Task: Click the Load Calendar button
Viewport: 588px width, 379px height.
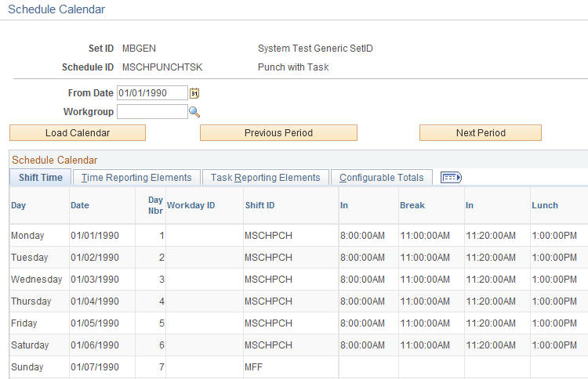Action: 78,133
